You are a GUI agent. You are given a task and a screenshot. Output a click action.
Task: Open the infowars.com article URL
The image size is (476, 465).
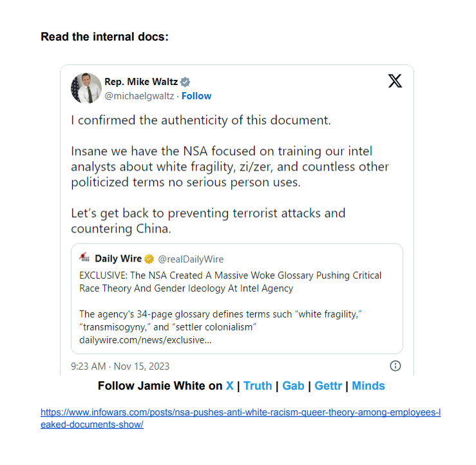pyautogui.click(x=240, y=418)
